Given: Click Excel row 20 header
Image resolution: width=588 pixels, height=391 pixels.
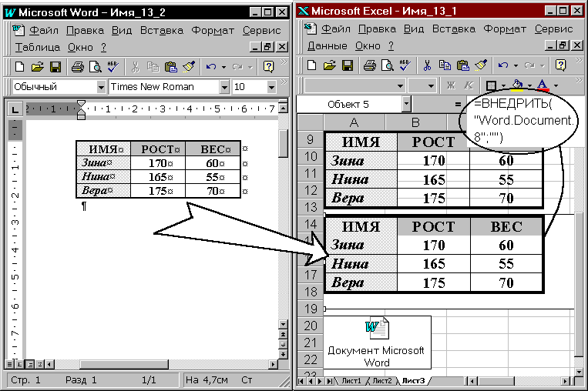Looking at the screenshot, I should [311, 326].
